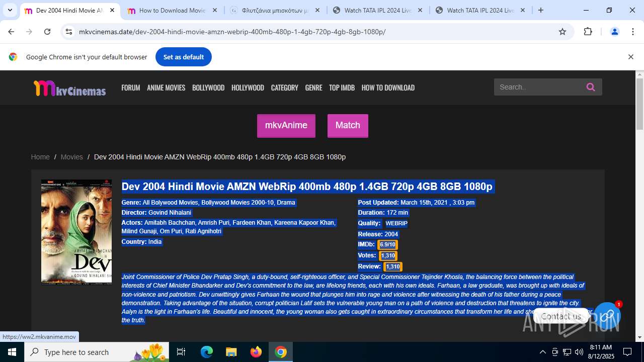The height and width of the screenshot is (362, 644).
Task: Click the India country link
Action: 155,242
